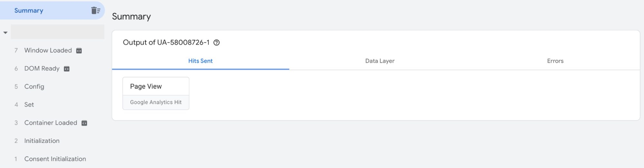Select the Set event

click(x=29, y=104)
